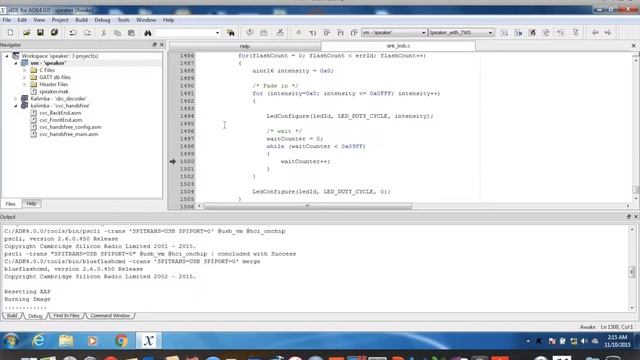Open the 'vm - speaker' project dropdown

(423, 33)
